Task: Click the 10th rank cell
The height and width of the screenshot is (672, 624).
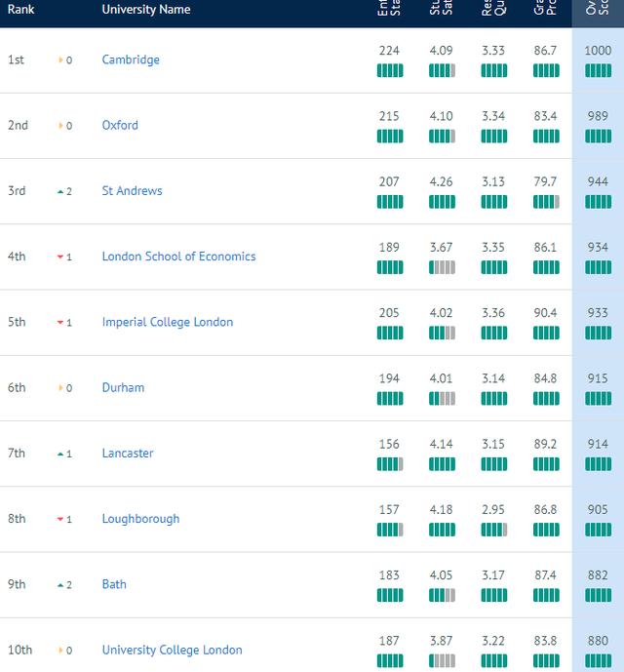Action: coord(19,650)
